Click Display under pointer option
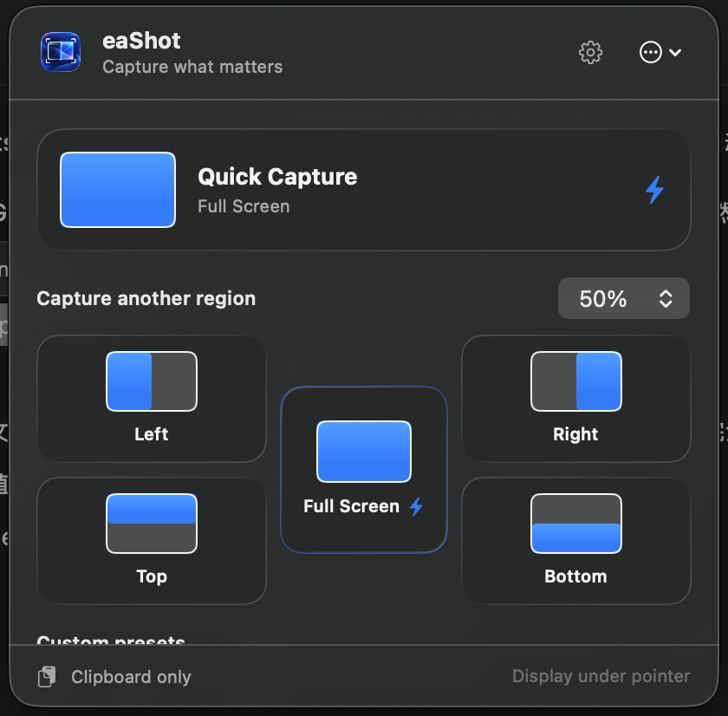Screen dimensions: 728x716 click(x=601, y=676)
